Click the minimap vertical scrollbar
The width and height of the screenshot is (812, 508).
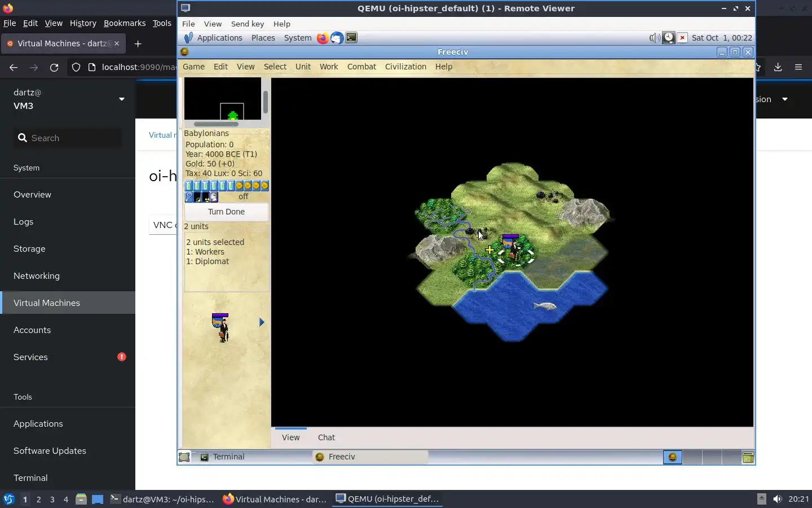[265, 102]
